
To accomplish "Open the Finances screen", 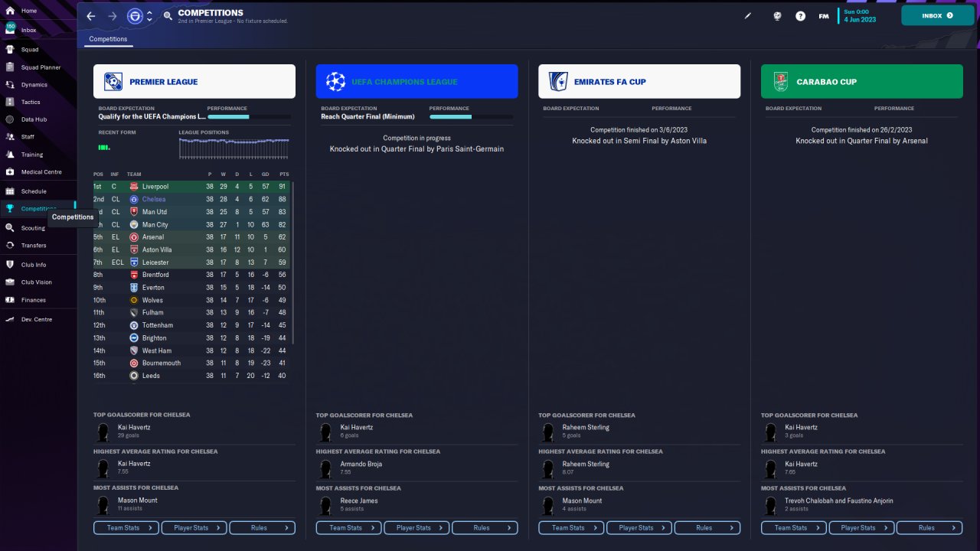I will (34, 300).
